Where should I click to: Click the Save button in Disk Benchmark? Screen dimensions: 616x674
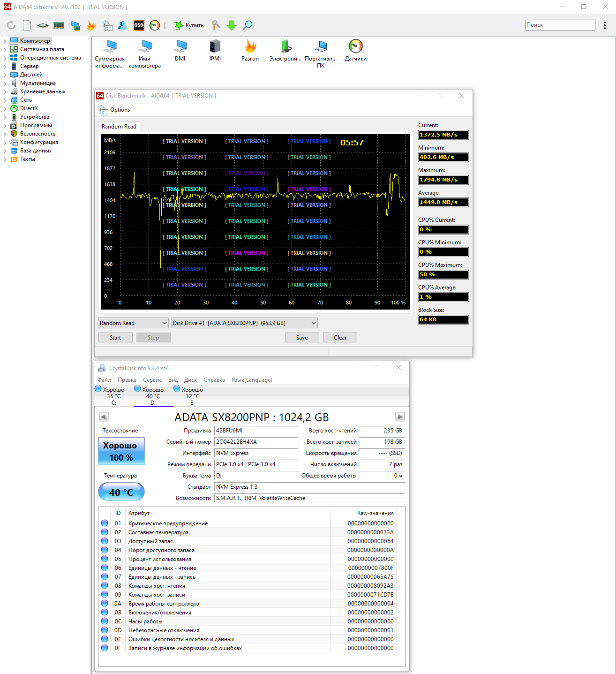coord(302,338)
